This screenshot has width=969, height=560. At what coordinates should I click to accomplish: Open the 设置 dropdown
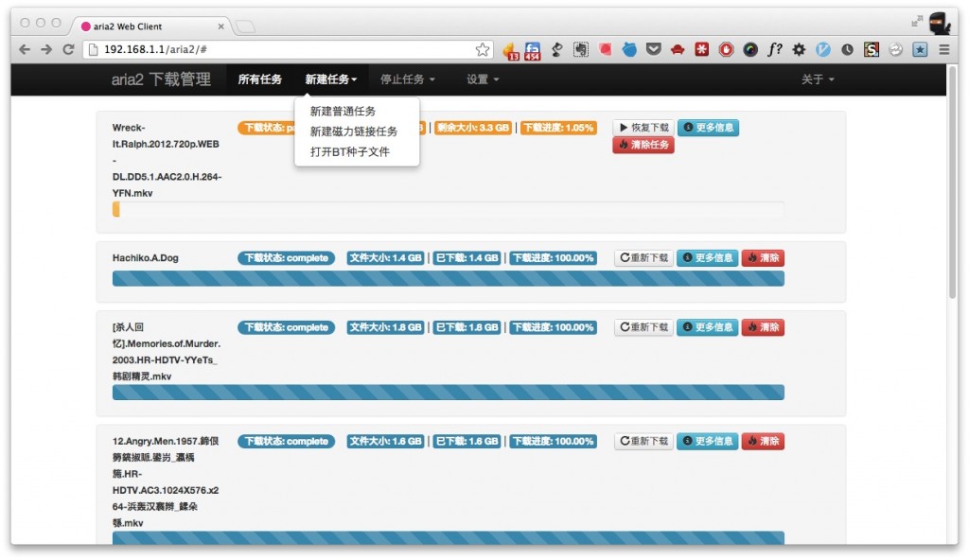[x=481, y=79]
